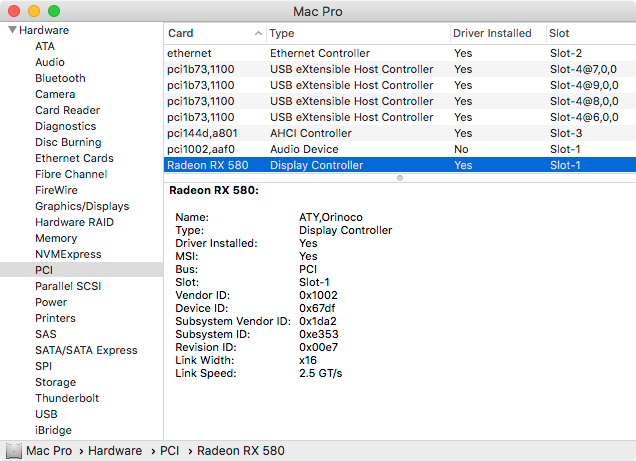Select the pci144d,a801 AHCI Controller row
This screenshot has width=636, height=461.
(400, 133)
